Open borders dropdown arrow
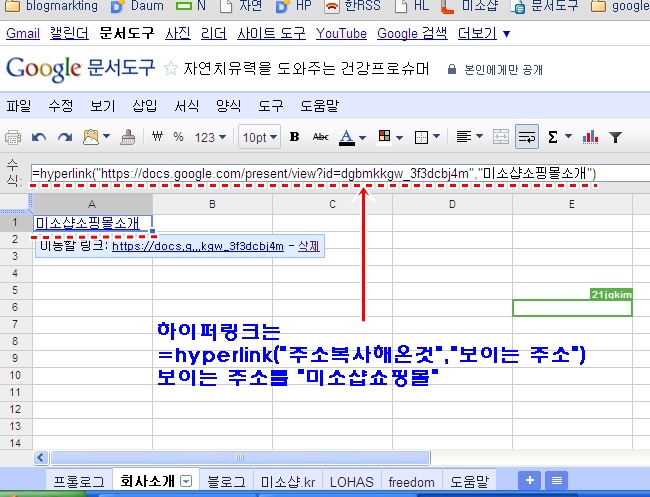 tap(437, 136)
